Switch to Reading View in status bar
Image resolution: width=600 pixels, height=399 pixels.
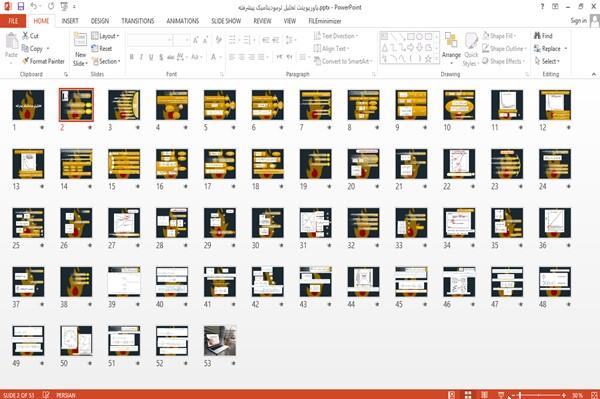[484, 395]
